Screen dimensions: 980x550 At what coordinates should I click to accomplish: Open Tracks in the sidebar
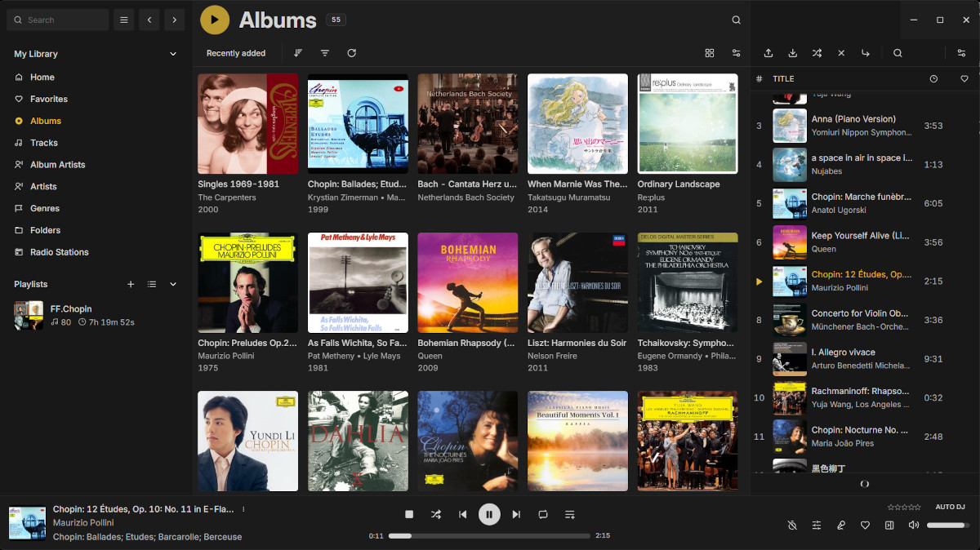(44, 143)
